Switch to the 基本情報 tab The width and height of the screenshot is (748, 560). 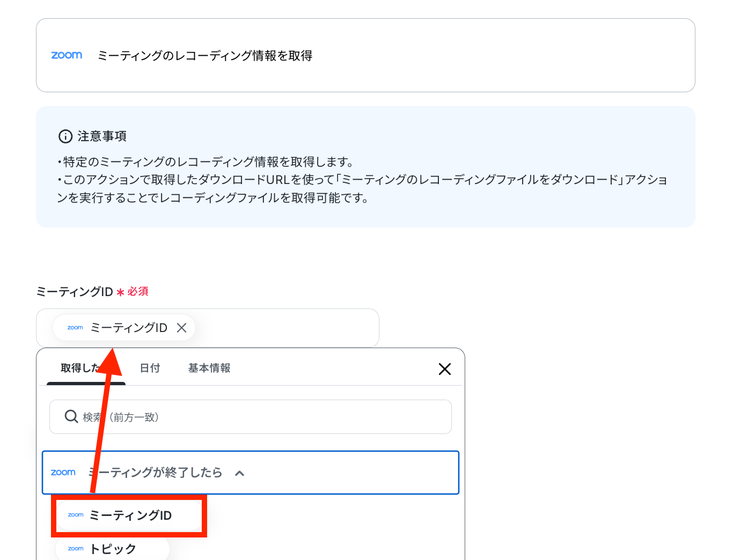pos(209,368)
